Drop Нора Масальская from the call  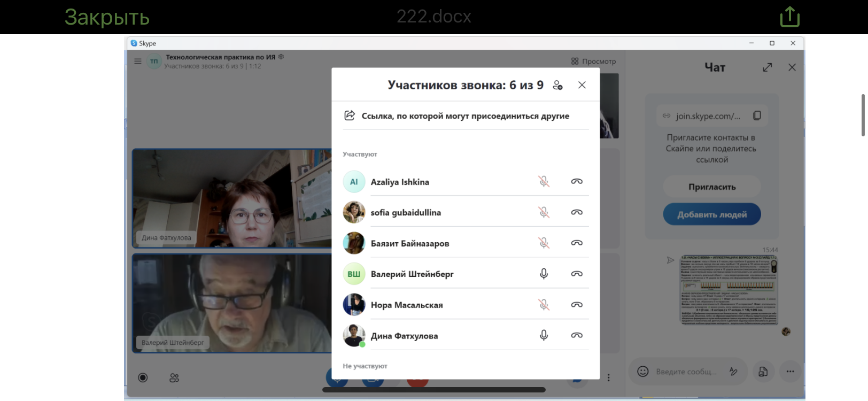577,305
